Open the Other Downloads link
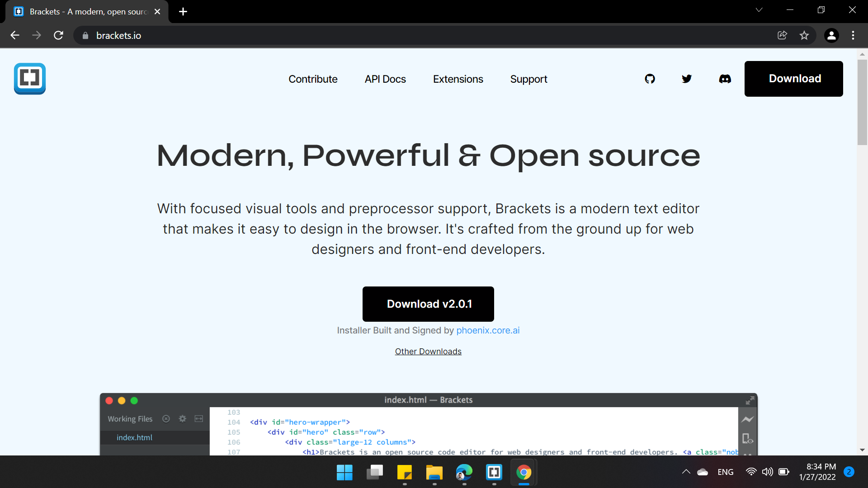This screenshot has height=488, width=868. click(428, 352)
